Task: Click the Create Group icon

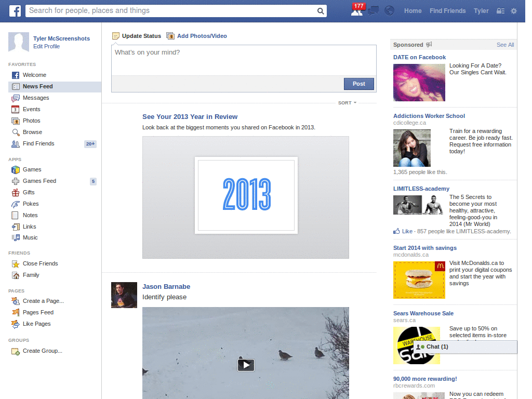Action: pos(15,351)
